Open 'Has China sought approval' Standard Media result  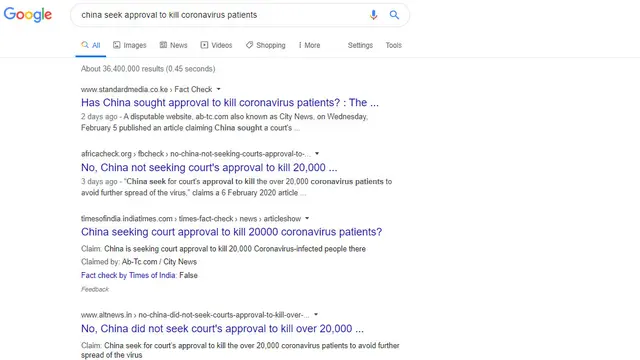[x=230, y=102]
